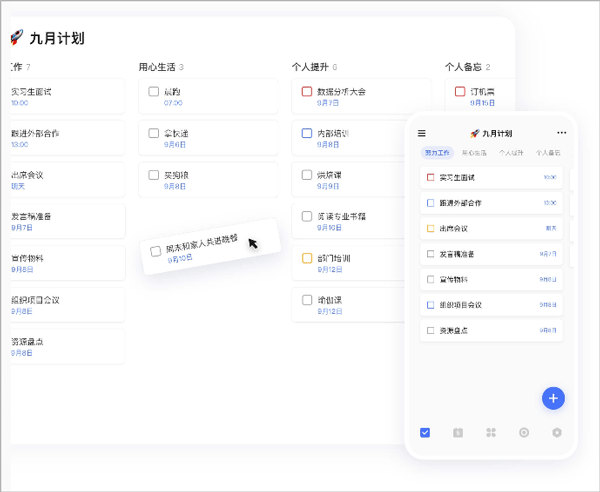600x492 pixels.
Task: Switch to the 用心生活 tab in mobile panel
Action: pos(474,153)
